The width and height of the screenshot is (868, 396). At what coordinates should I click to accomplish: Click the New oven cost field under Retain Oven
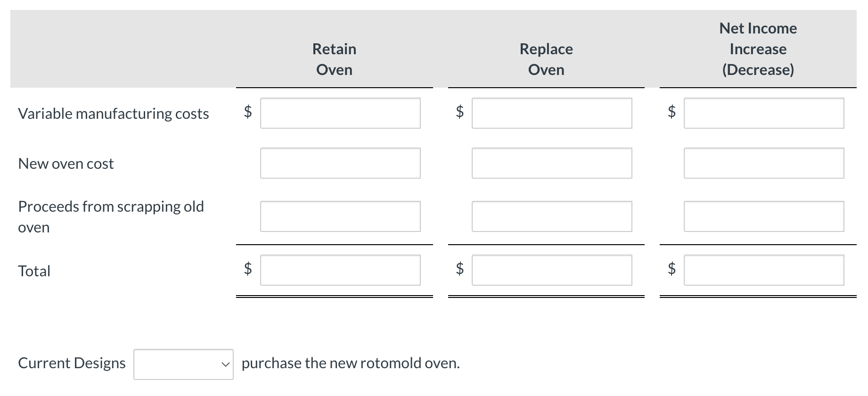coord(340,163)
